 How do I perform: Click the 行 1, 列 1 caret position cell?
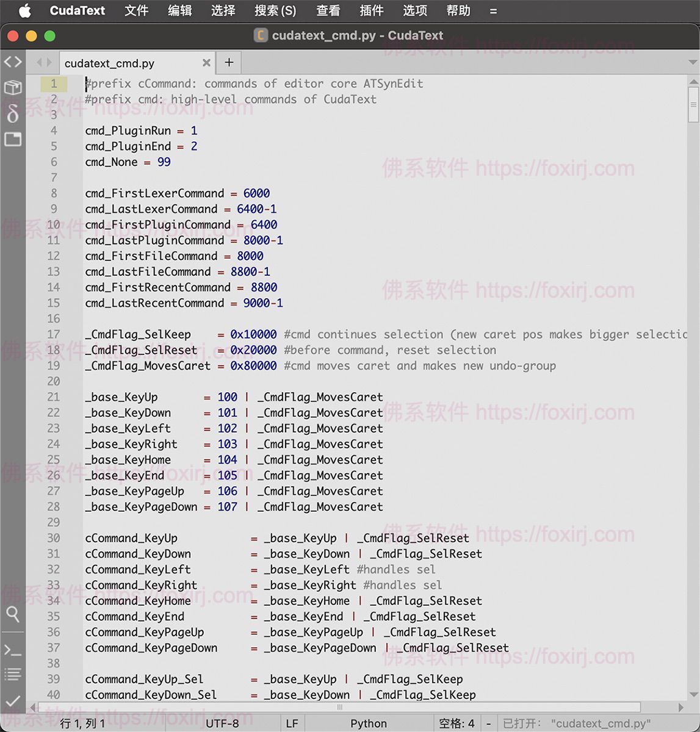82,723
